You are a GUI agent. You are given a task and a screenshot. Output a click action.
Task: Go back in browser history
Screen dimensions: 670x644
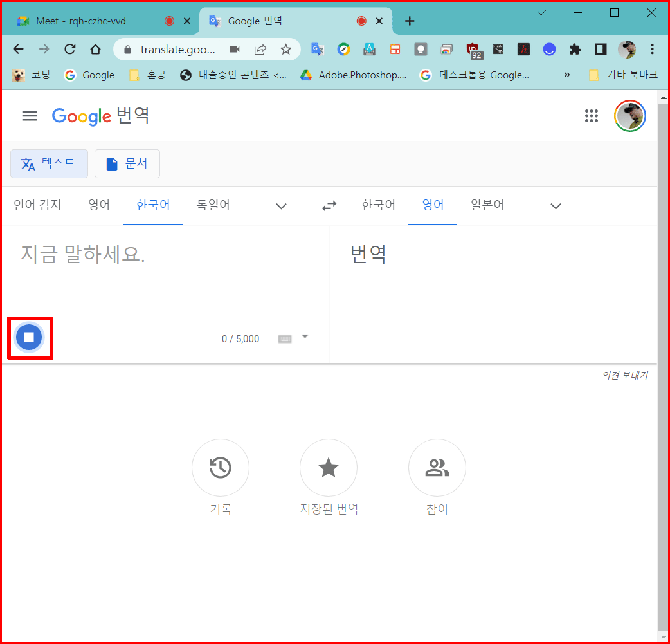pos(19,49)
